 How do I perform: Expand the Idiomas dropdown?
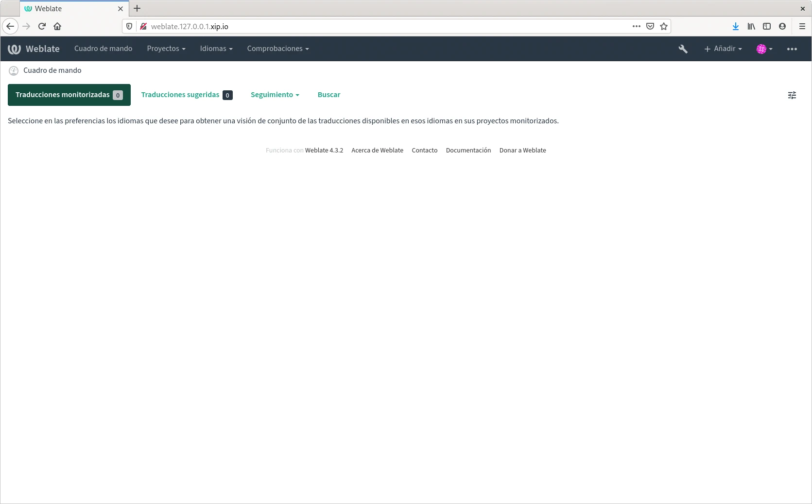pyautogui.click(x=216, y=49)
